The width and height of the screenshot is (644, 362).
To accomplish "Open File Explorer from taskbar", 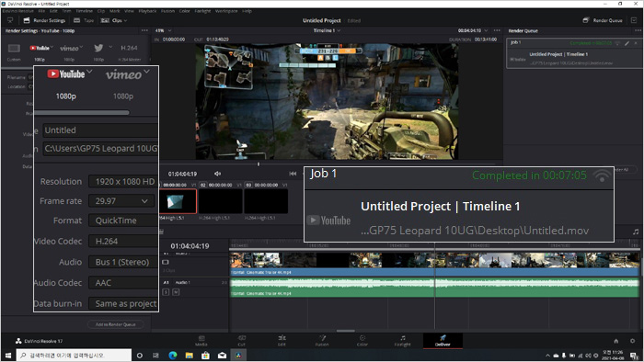I will pyautogui.click(x=189, y=355).
